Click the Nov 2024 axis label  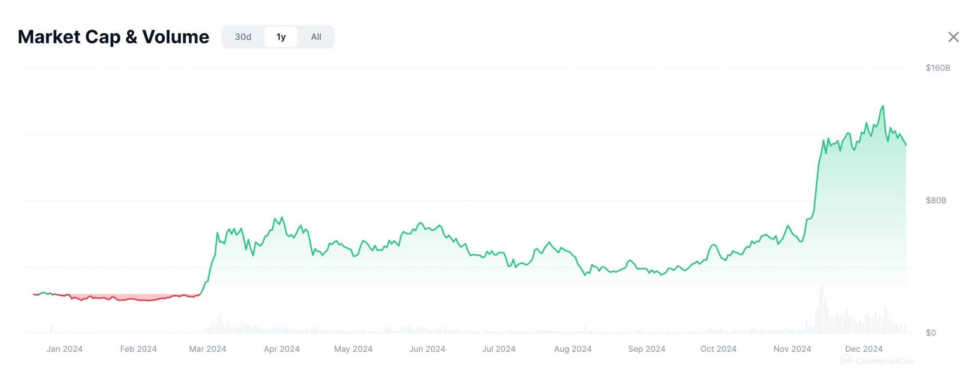(792, 349)
